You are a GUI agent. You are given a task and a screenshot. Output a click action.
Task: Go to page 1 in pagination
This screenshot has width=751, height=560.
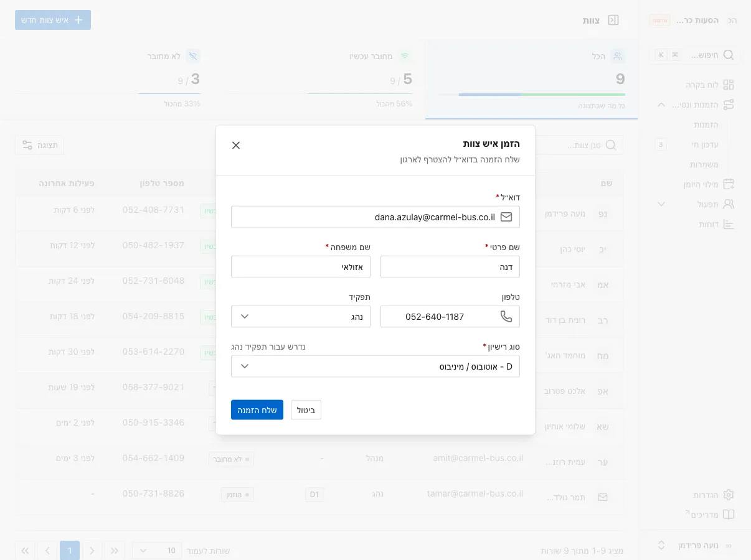[x=70, y=551]
